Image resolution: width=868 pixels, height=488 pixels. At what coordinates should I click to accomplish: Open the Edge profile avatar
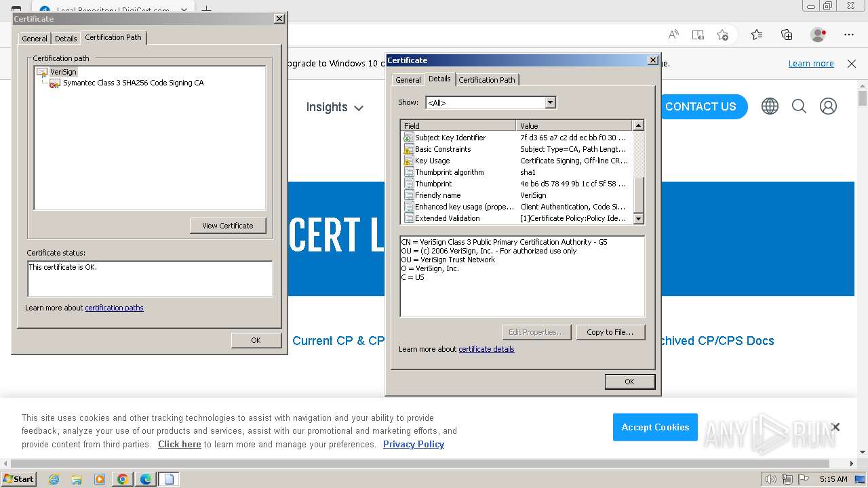coord(818,35)
